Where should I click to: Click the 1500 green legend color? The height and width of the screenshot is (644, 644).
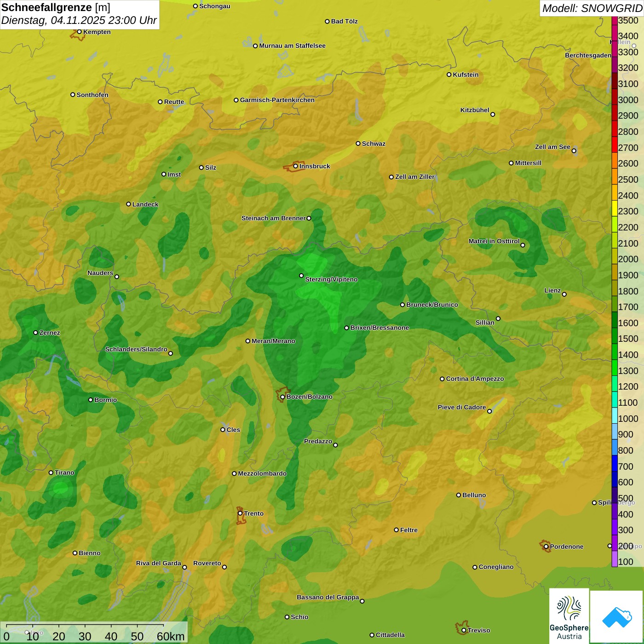coord(615,336)
